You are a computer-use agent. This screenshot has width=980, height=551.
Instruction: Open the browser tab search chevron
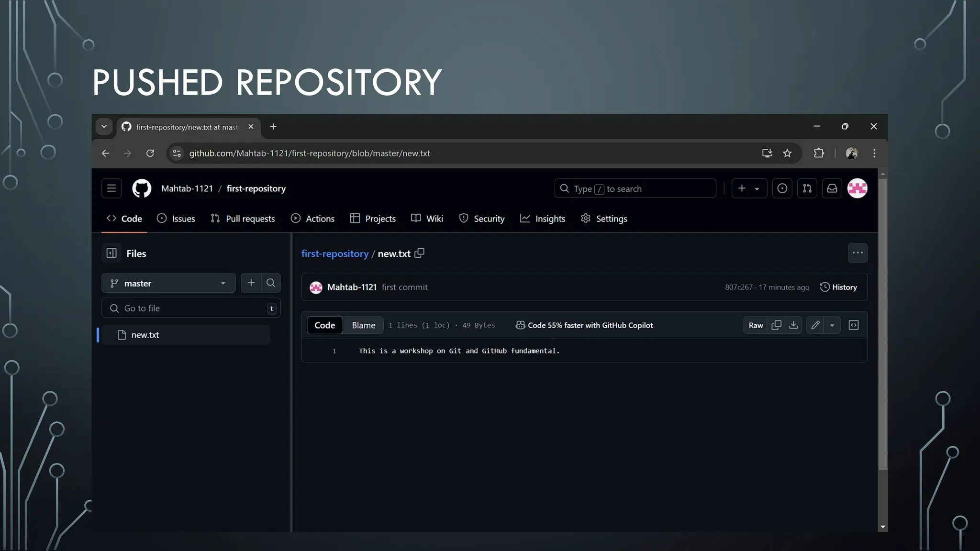104,127
